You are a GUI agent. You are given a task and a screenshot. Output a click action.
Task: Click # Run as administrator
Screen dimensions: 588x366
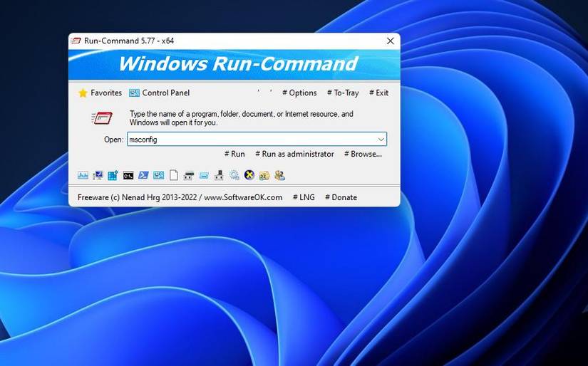(x=294, y=154)
